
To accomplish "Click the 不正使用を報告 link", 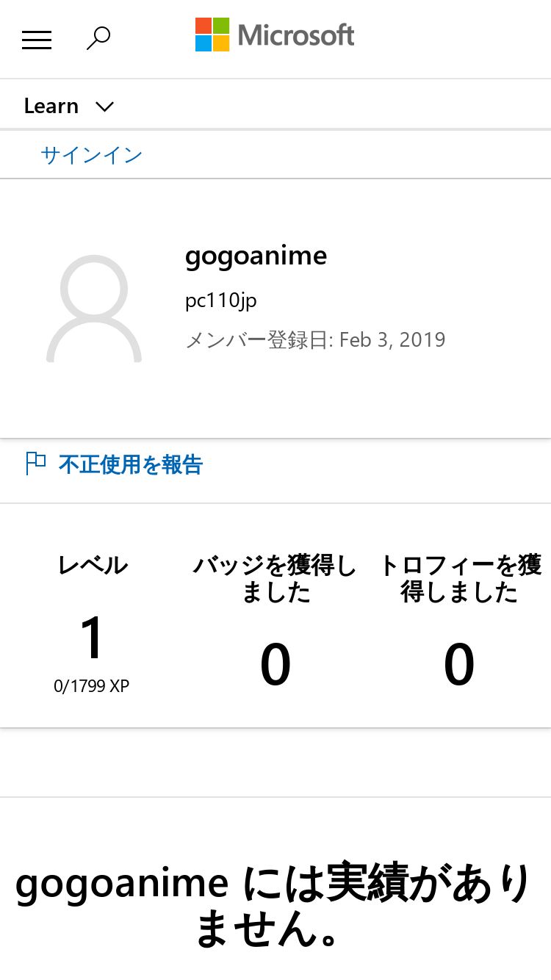I will (x=131, y=464).
